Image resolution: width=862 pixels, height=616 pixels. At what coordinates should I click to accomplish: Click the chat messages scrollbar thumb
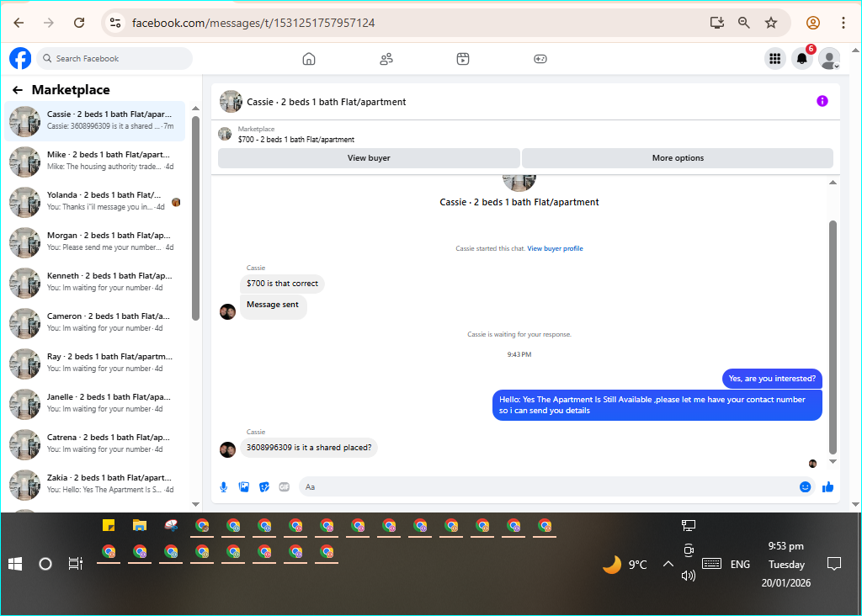(x=833, y=337)
